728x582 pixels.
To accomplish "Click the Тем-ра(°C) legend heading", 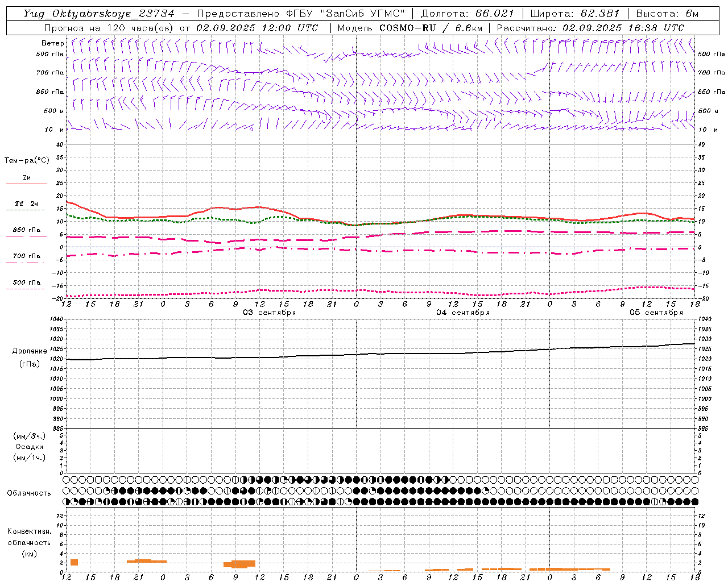I will [x=27, y=161].
